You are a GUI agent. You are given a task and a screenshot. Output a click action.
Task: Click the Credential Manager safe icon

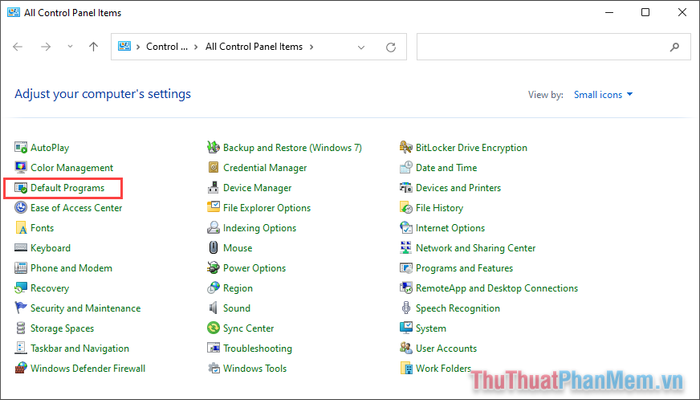pos(213,167)
